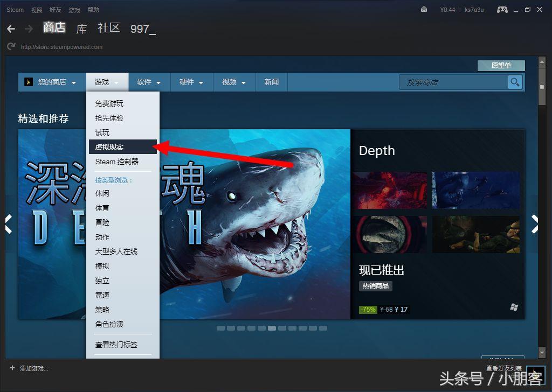Go to the 社区 main tab
The image size is (552, 392).
[109, 28]
